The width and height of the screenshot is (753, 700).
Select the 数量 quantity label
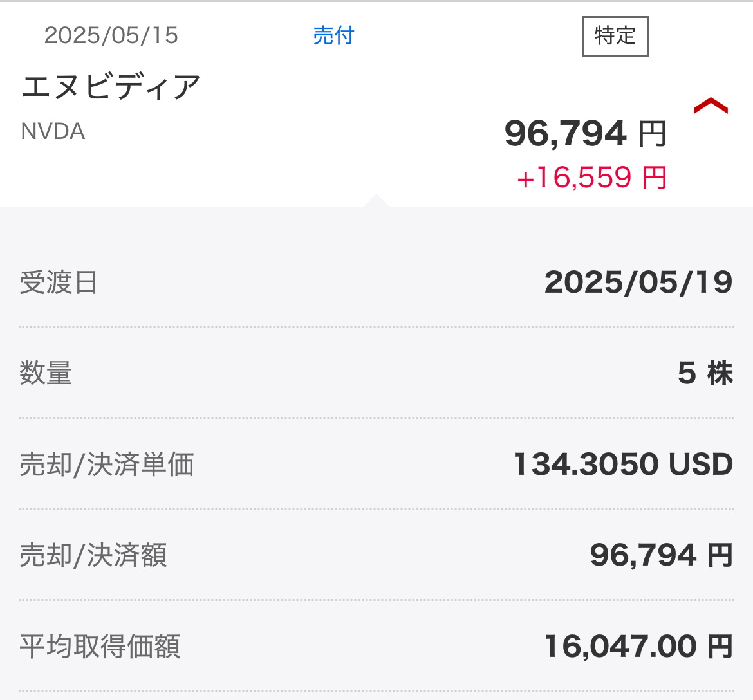[46, 373]
